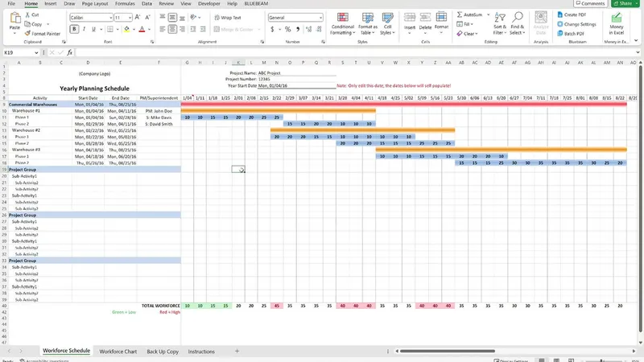644x362 pixels.
Task: Open Find & Select menu
Action: tap(517, 24)
